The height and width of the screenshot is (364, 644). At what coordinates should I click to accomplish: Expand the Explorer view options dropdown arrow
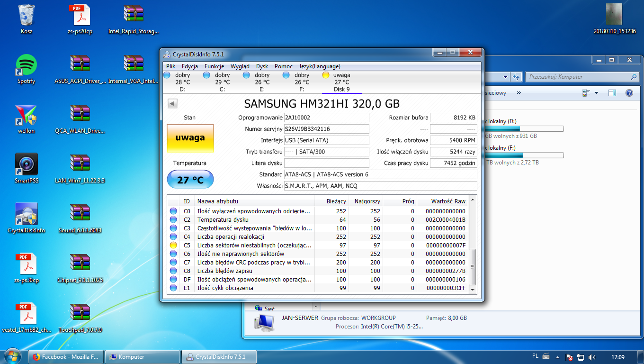[596, 93]
